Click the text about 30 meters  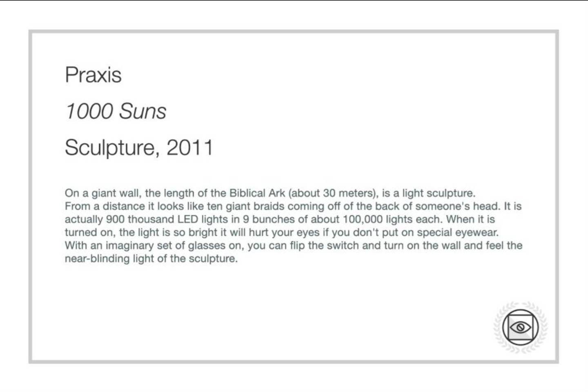(332, 193)
